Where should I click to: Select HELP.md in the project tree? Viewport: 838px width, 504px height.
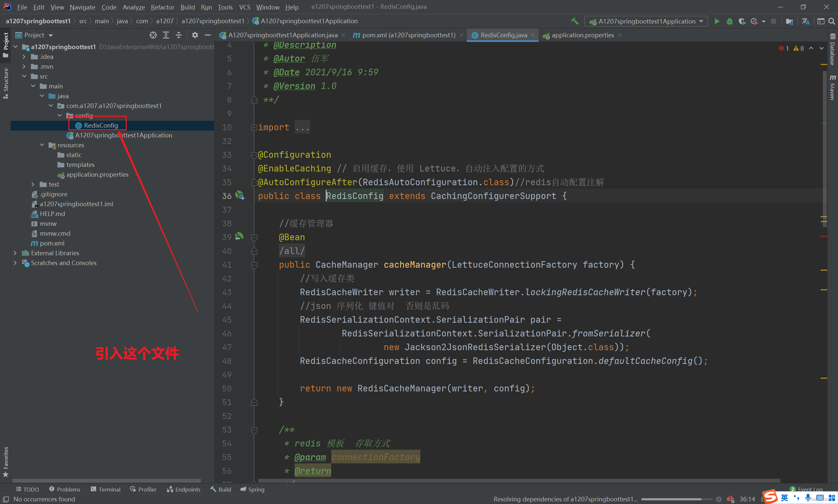[x=52, y=214]
